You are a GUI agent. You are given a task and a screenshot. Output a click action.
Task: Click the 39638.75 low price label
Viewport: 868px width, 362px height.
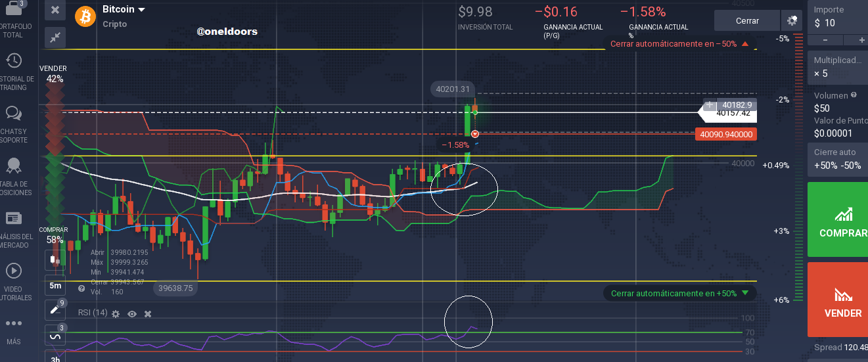(176, 288)
